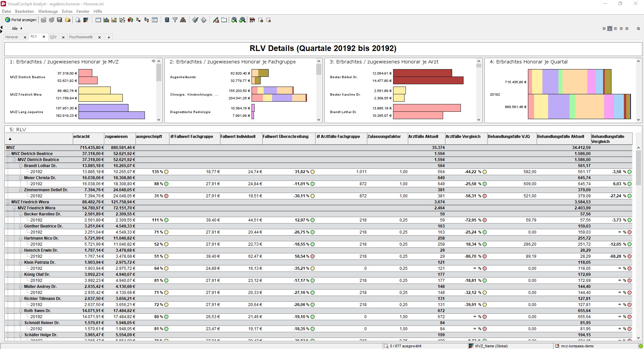
Task: Open the Werkzeuge menu
Action: pyautogui.click(x=48, y=11)
